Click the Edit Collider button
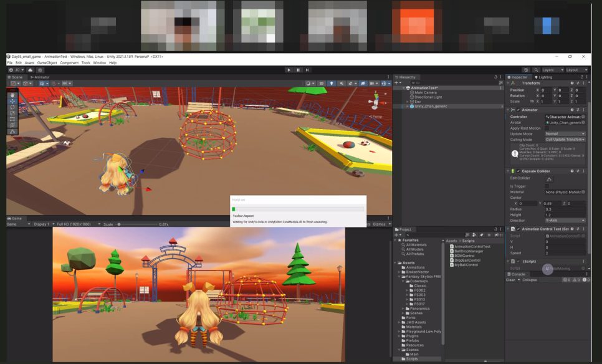The height and width of the screenshot is (364, 602). [x=549, y=180]
